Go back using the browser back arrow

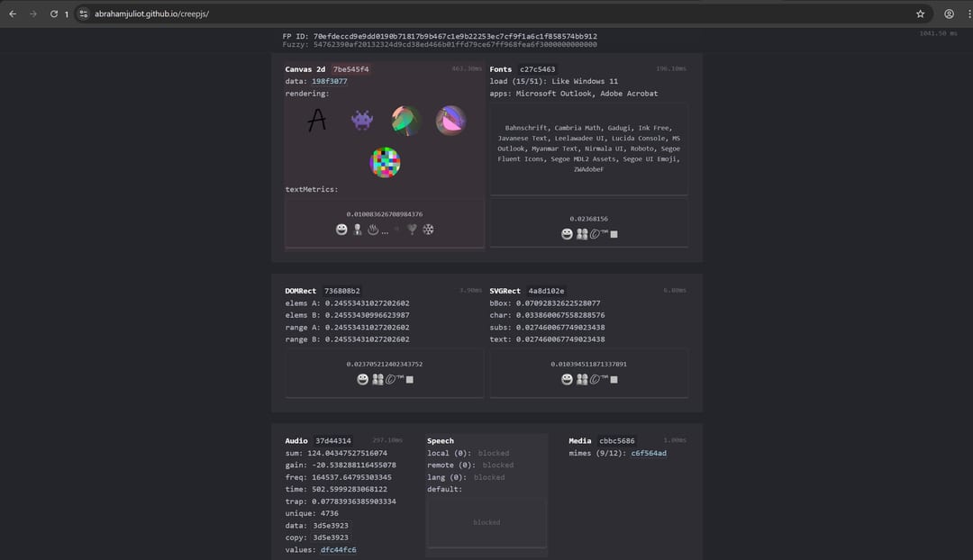click(13, 14)
